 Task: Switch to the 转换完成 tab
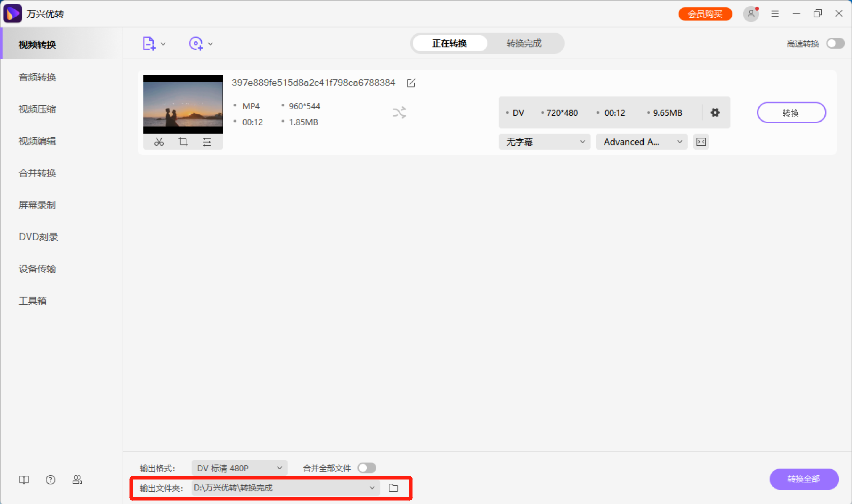click(524, 43)
